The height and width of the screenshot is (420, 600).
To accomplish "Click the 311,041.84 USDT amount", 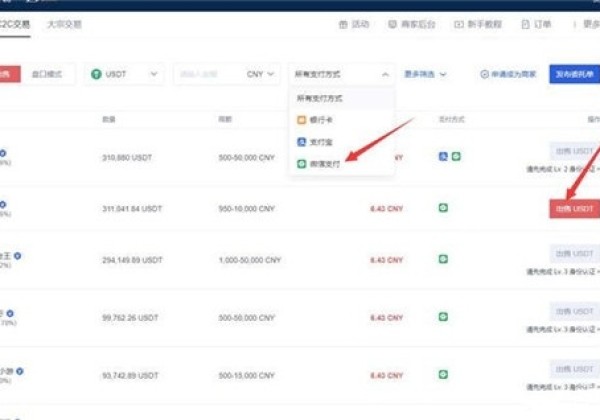I will tap(132, 209).
